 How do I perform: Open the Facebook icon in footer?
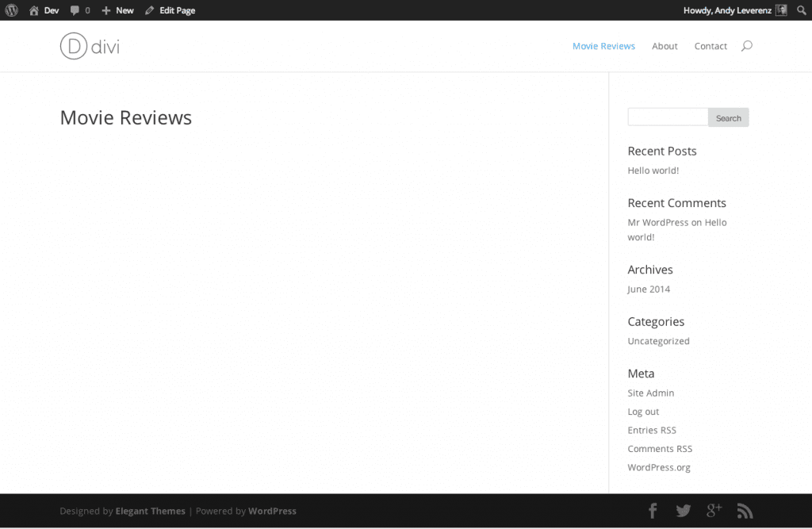(x=653, y=511)
